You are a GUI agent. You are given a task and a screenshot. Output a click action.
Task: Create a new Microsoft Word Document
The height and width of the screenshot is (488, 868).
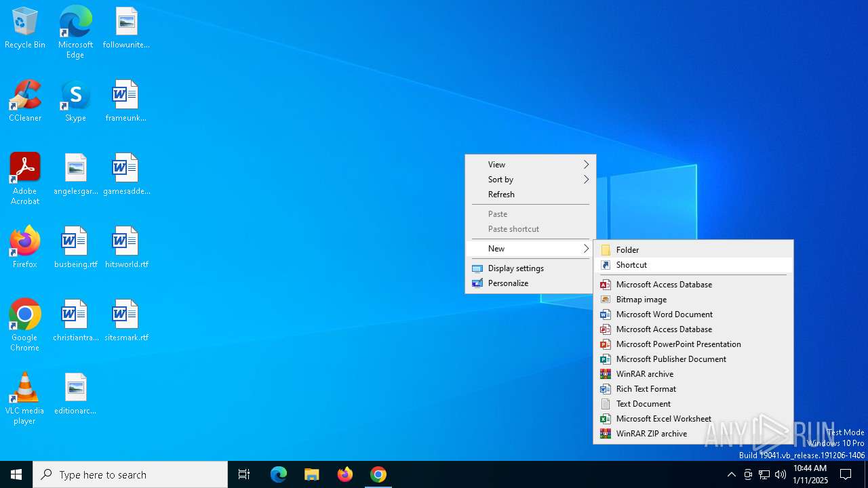coord(693,314)
